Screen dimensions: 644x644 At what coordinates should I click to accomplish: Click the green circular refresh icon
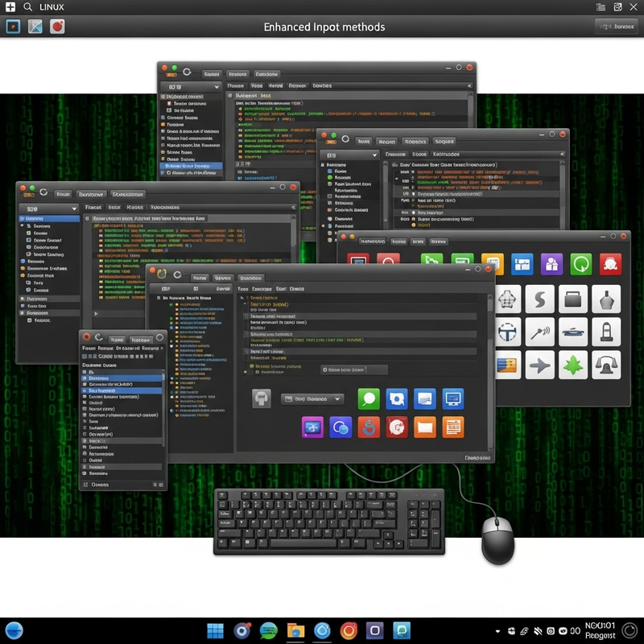click(582, 263)
